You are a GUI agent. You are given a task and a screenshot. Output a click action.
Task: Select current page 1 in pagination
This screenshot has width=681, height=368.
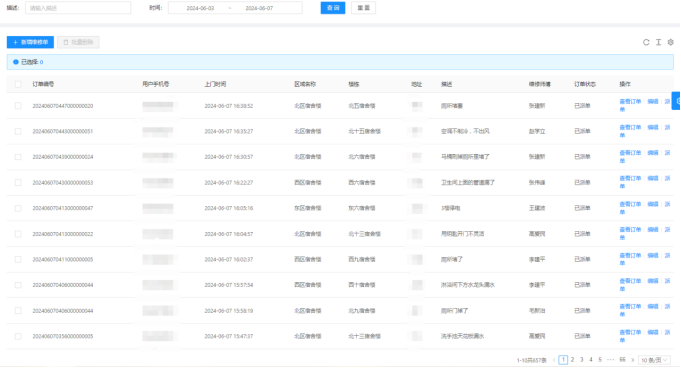[563, 360]
